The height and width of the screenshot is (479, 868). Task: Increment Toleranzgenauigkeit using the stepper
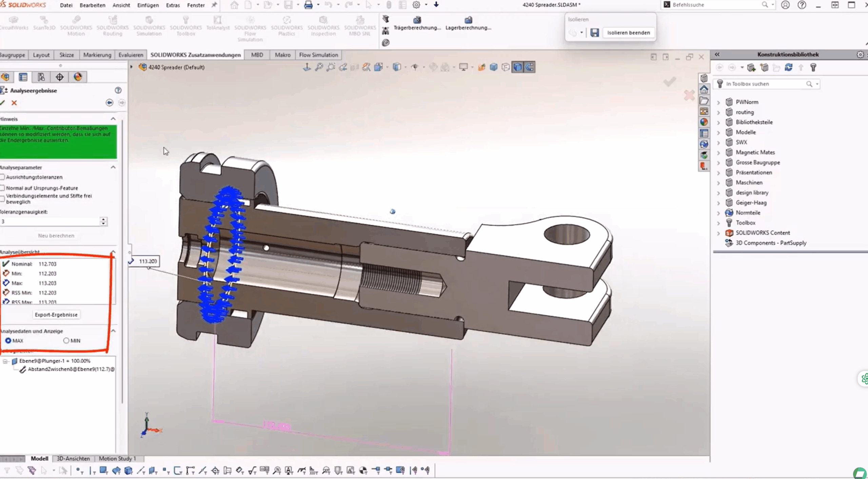[103, 220]
